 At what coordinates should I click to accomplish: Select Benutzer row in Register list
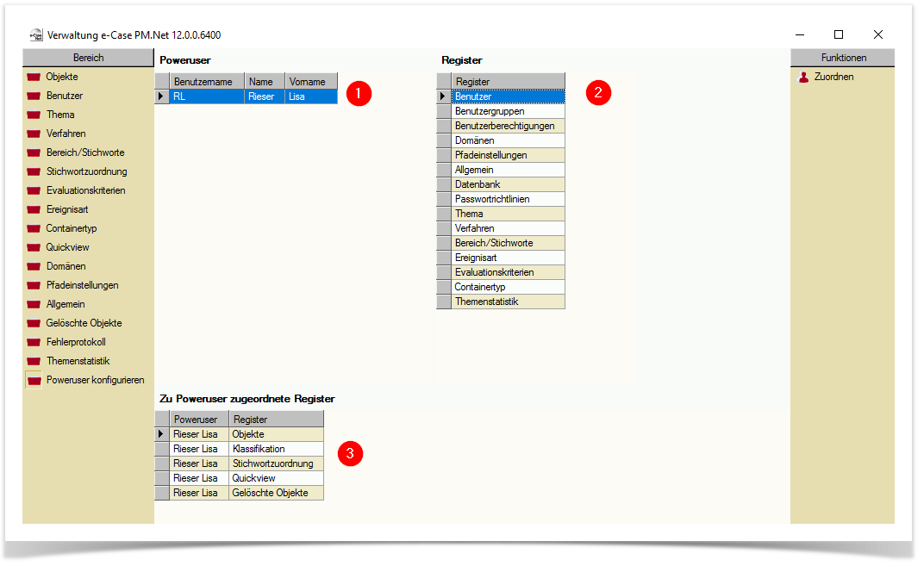pos(508,96)
